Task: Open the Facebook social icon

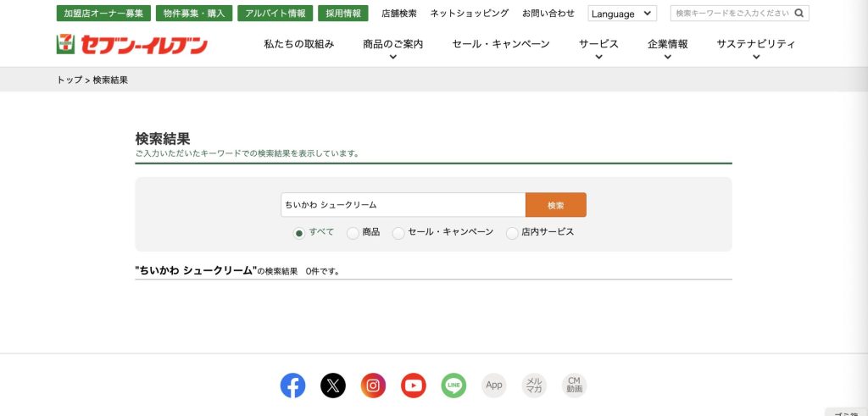Action: click(292, 385)
